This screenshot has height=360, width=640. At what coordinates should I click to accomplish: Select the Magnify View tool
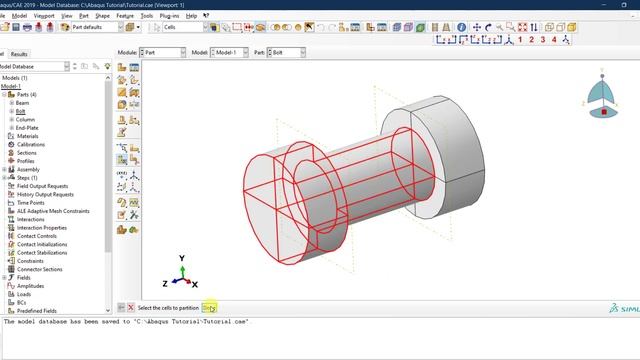[x=499, y=27]
